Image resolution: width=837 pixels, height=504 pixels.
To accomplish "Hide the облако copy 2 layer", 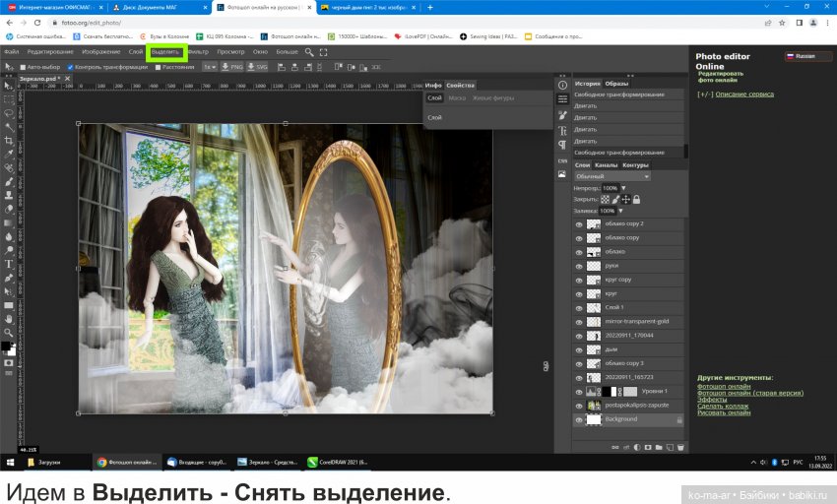I will pyautogui.click(x=579, y=224).
